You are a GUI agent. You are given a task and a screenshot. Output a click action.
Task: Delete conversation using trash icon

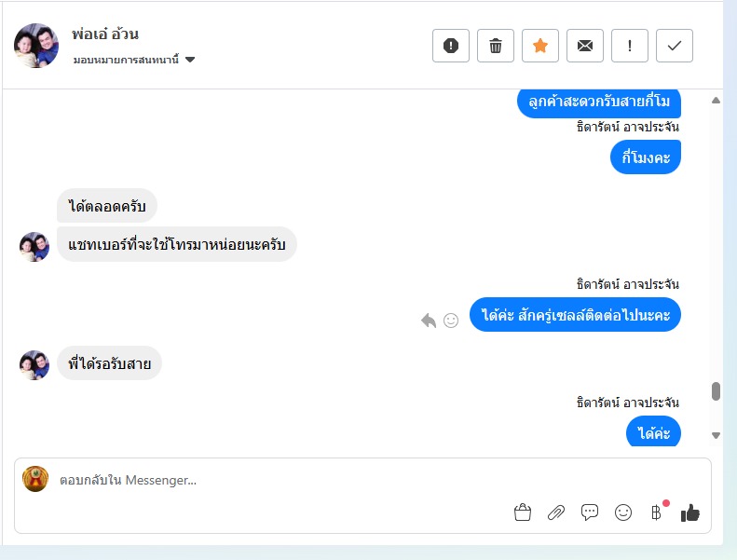click(496, 46)
